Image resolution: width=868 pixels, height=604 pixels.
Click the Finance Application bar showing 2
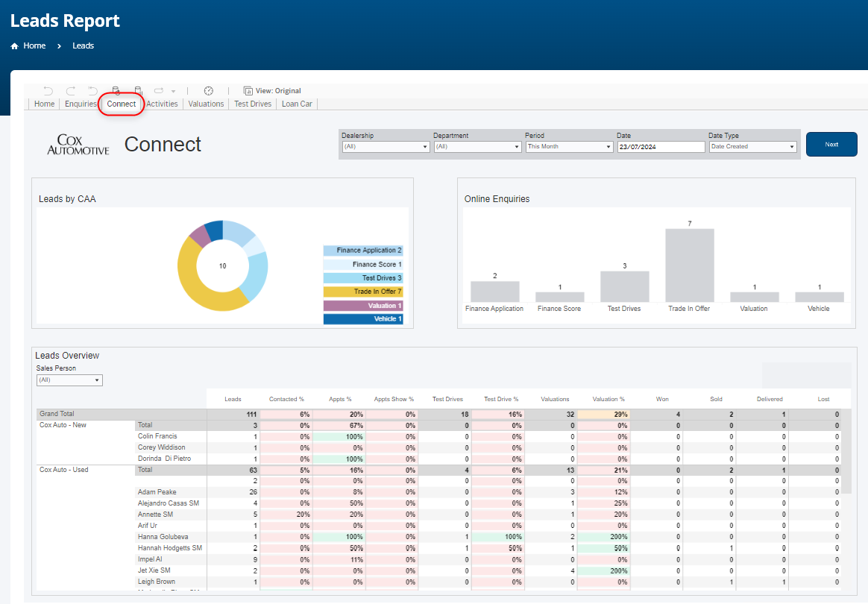click(495, 292)
